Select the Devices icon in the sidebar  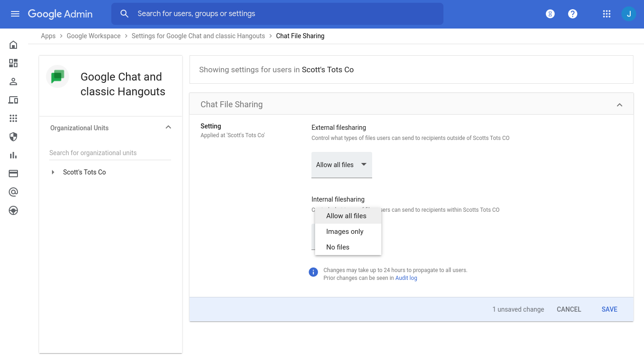click(x=13, y=100)
